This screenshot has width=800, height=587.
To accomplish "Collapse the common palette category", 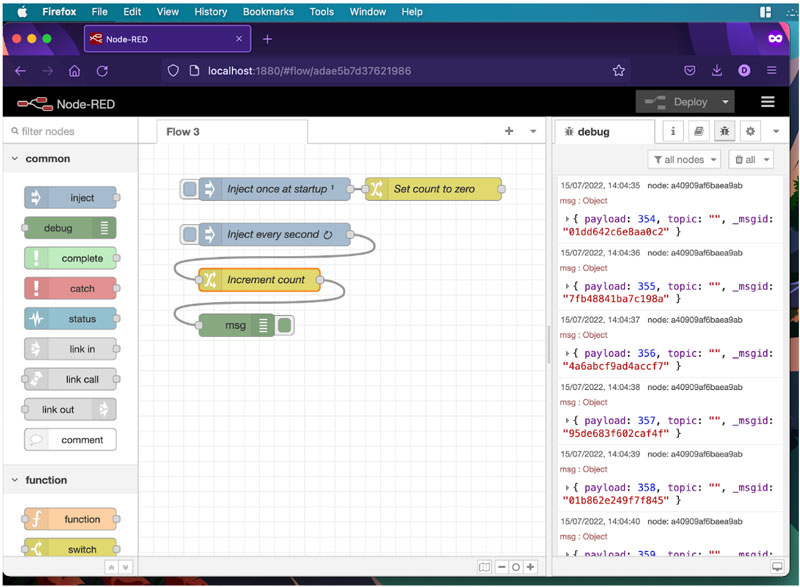I will [x=15, y=159].
